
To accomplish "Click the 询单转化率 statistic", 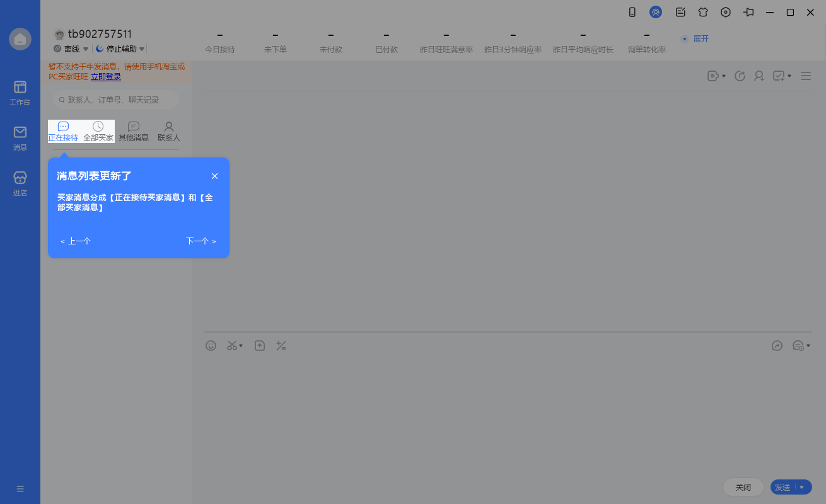I will point(647,43).
